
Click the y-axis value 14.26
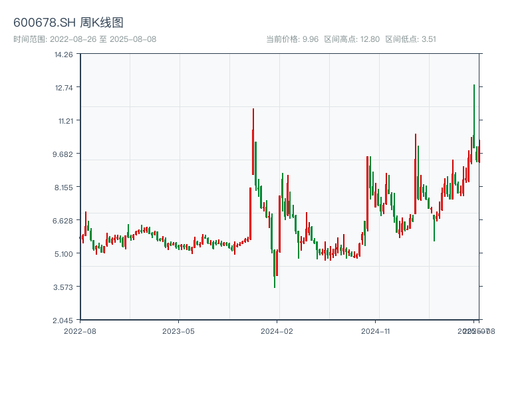64,55
